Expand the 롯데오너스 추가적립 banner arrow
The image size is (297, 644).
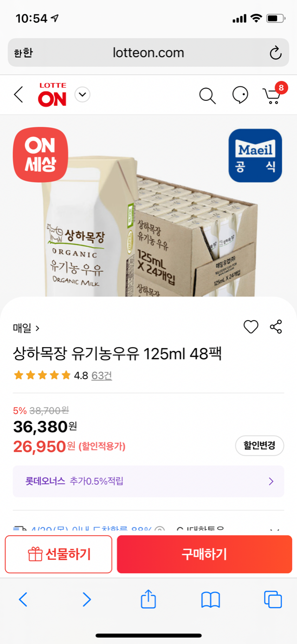[271, 481]
